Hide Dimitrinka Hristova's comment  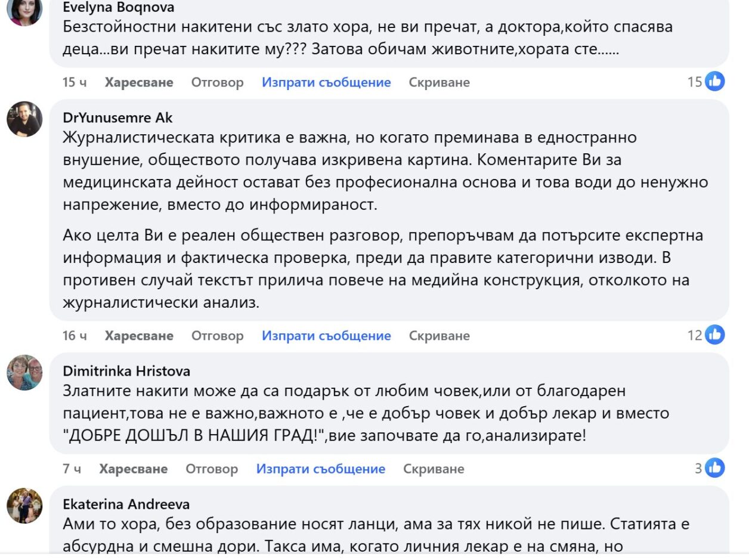click(x=434, y=469)
